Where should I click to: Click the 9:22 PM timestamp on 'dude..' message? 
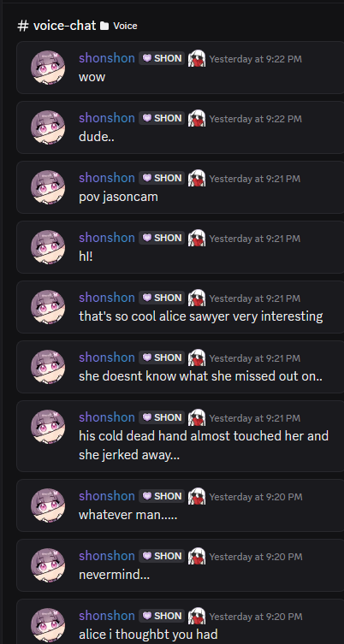(x=256, y=119)
